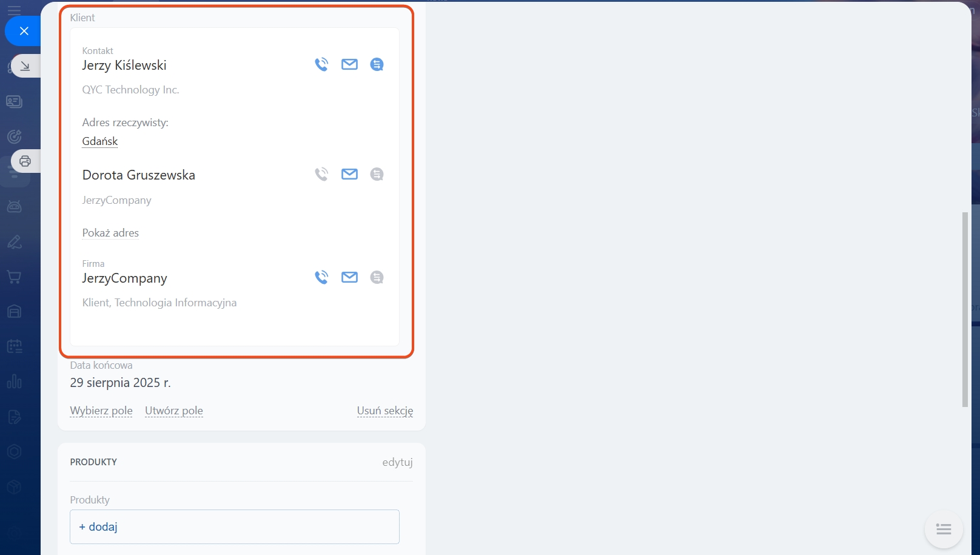980x555 pixels.
Task: Click the chat icon in the JerzyCompany firm row
Action: click(377, 277)
